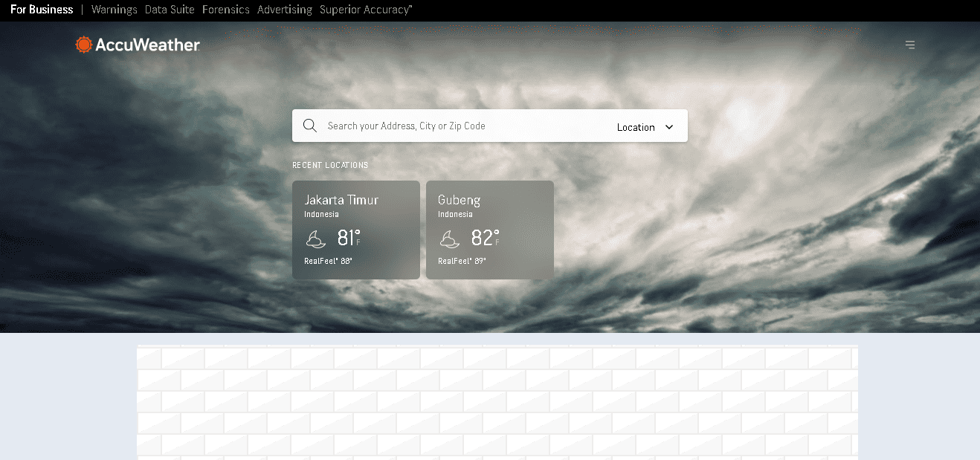
Task: Click Jakarta Timur's rainy weather icon
Action: (x=315, y=239)
